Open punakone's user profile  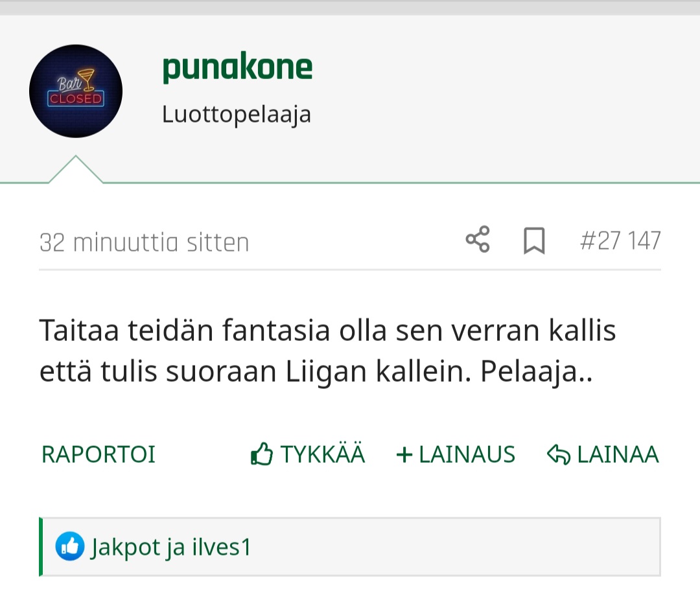237,68
